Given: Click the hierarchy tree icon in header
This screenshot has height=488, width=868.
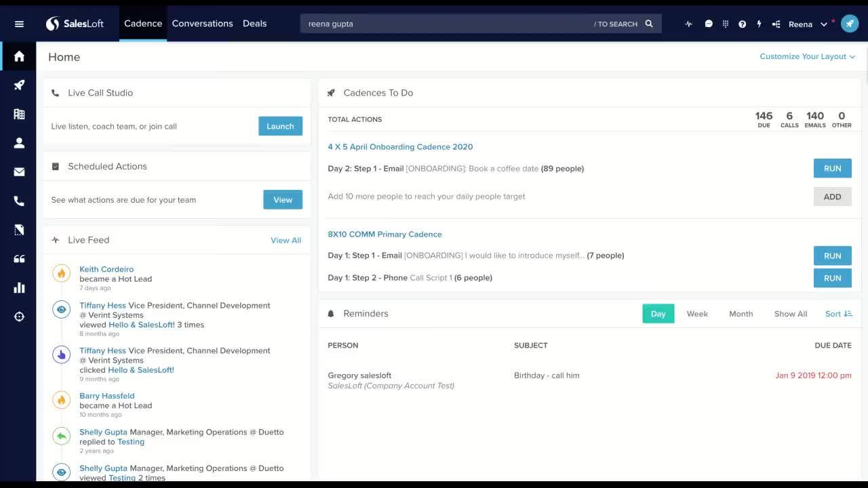Looking at the screenshot, I should [x=776, y=24].
